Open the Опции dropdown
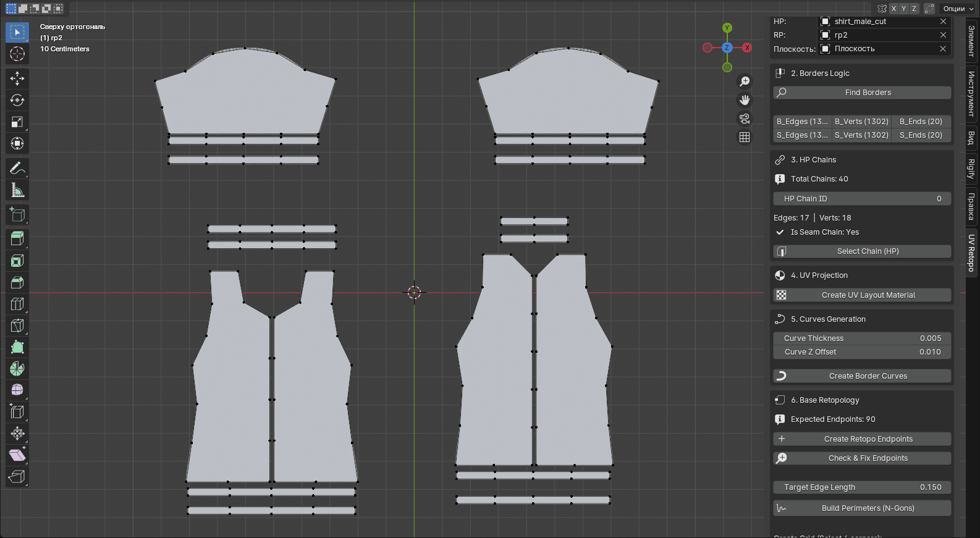Screen dimensions: 980x538 click(x=958, y=9)
